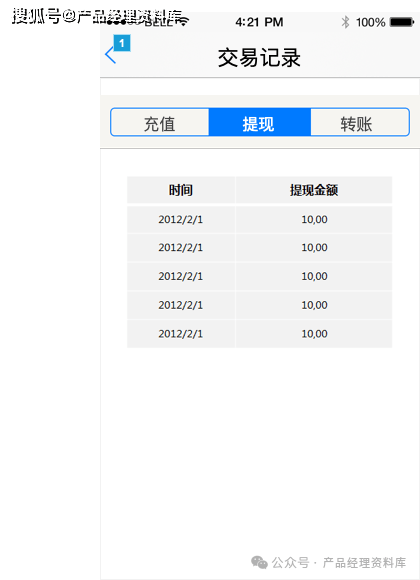The image size is (420, 580).
Task: Click the 4:21 PM clock
Action: point(259,22)
